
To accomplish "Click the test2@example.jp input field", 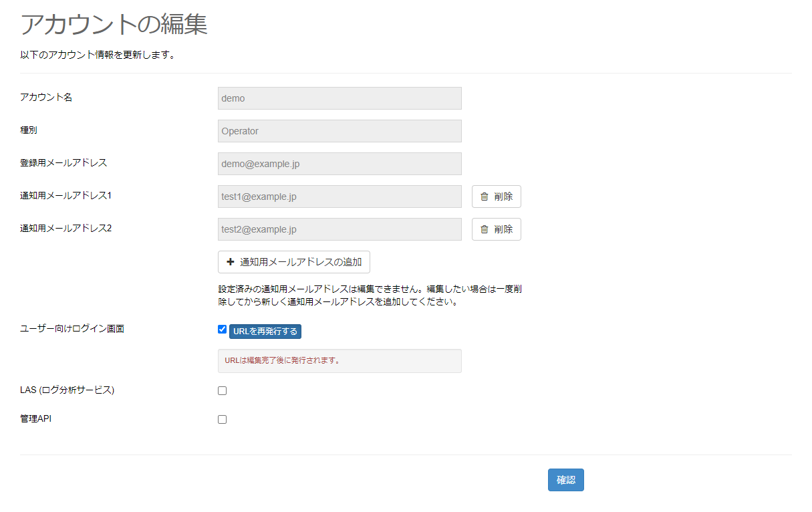I will coord(340,229).
